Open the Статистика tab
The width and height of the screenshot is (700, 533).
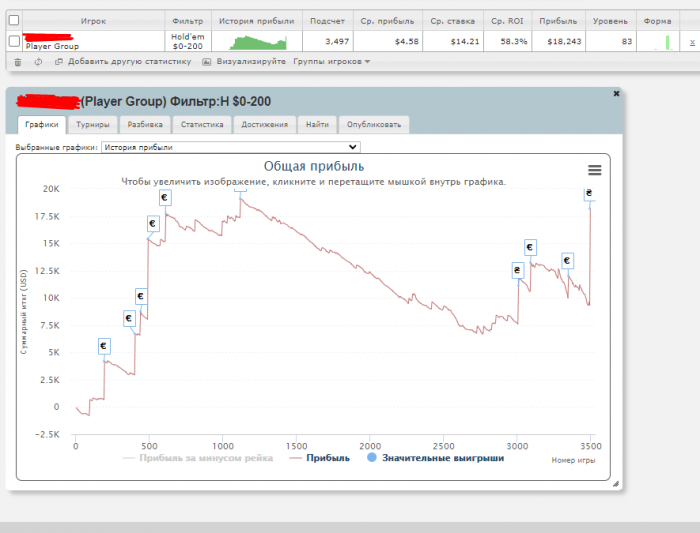coord(202,125)
